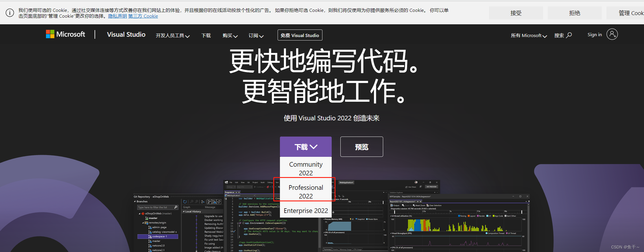
Task: Expand the 开发人员工具 menu
Action: [x=173, y=35]
